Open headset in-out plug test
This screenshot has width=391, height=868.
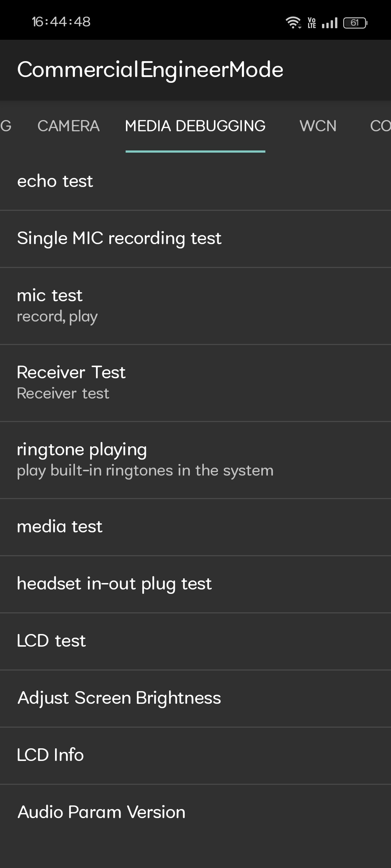pyautogui.click(x=195, y=584)
